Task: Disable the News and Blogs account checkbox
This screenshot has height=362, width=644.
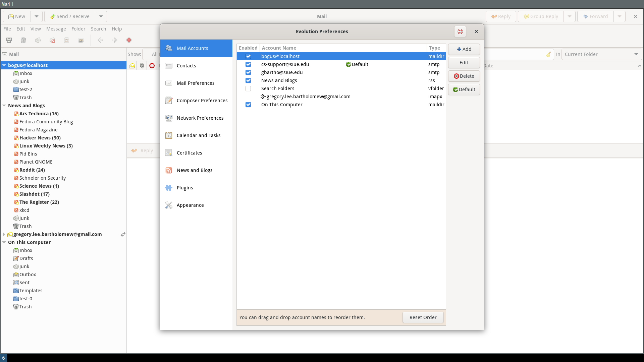Action: (x=248, y=80)
